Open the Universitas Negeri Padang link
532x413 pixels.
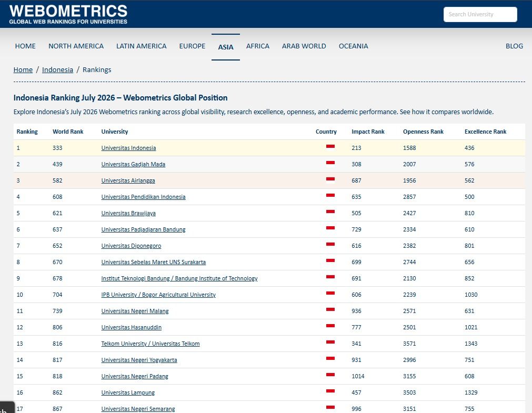pyautogui.click(x=135, y=376)
